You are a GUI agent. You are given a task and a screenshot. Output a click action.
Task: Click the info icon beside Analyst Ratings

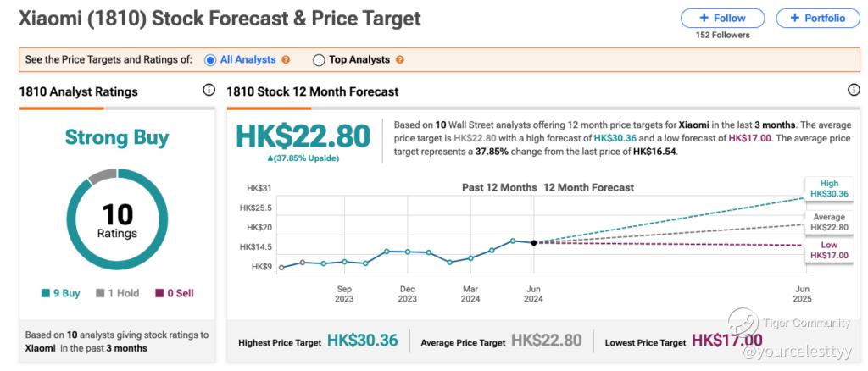click(x=209, y=90)
